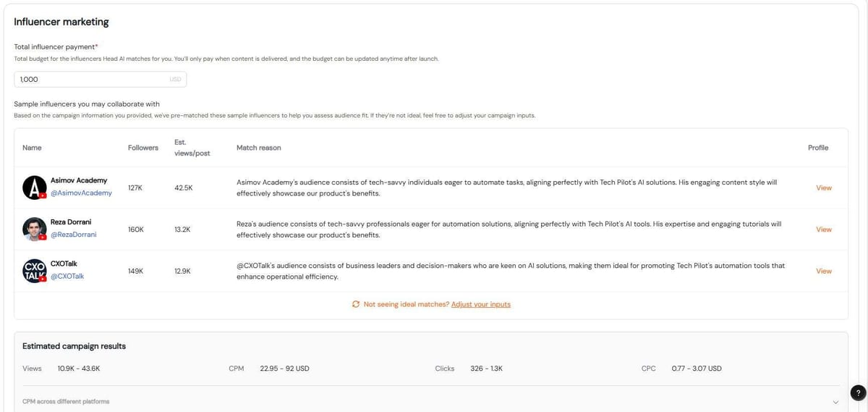Open the @RezaDorrani handle link
The height and width of the screenshot is (412, 868).
[73, 235]
